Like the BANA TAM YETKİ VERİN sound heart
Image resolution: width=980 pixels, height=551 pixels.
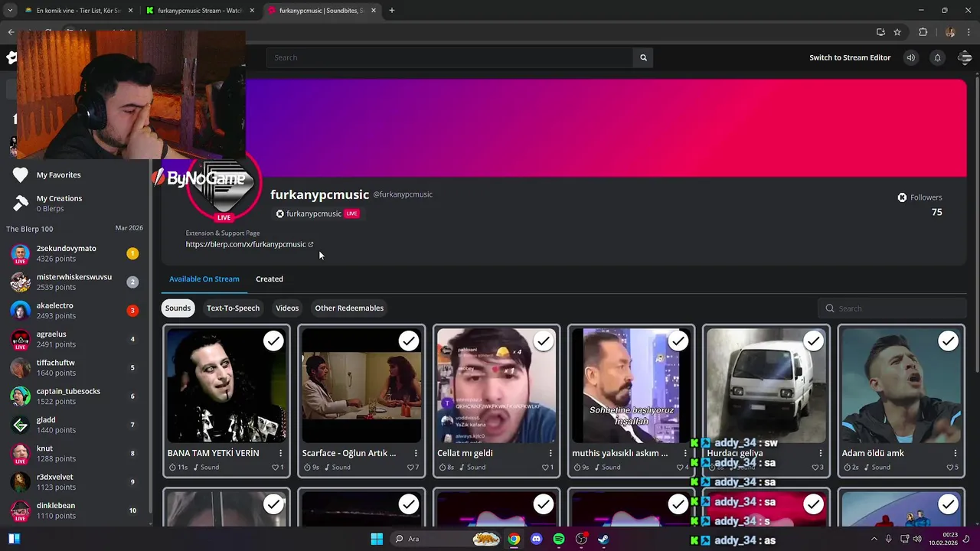tap(276, 467)
